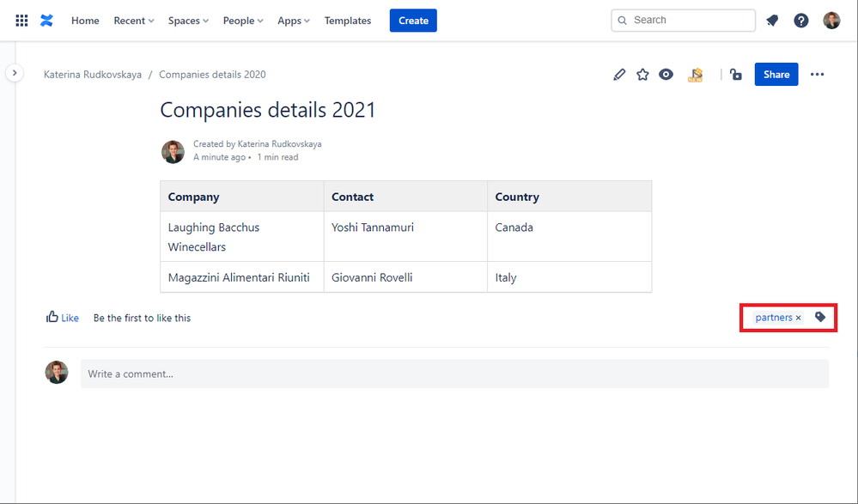The height and width of the screenshot is (504, 858).
Task: Open page restrictions lock icon
Action: [x=736, y=75]
